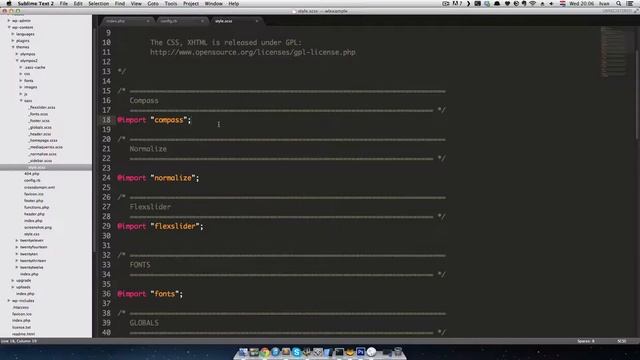The width and height of the screenshot is (640, 360).
Task: Expand the twentyfourteen theme folder
Action: click(x=17, y=247)
